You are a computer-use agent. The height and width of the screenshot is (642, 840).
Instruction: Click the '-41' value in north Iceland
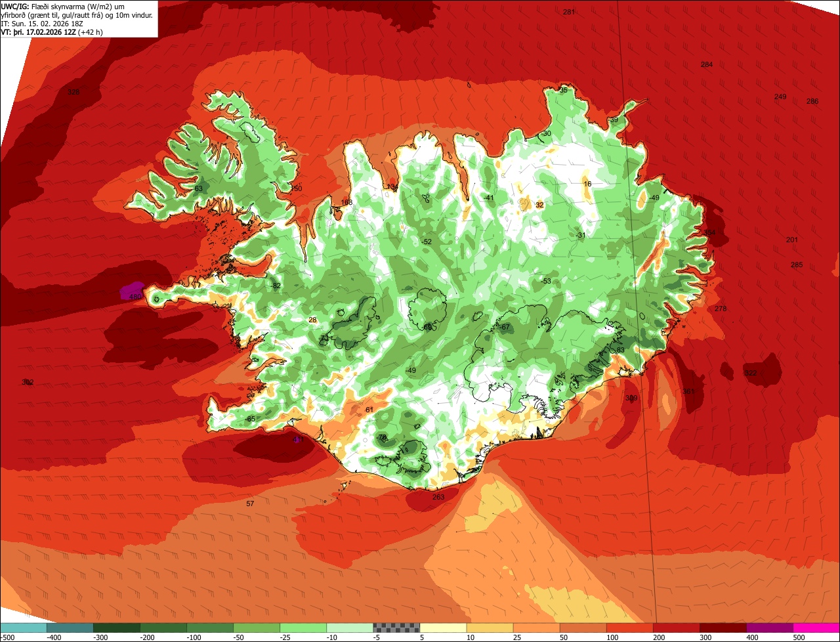(488, 198)
